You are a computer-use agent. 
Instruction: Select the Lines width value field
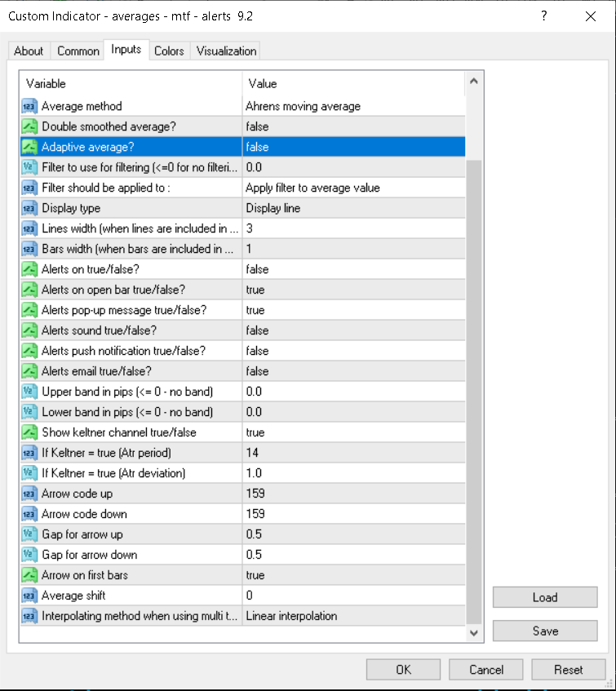[353, 228]
